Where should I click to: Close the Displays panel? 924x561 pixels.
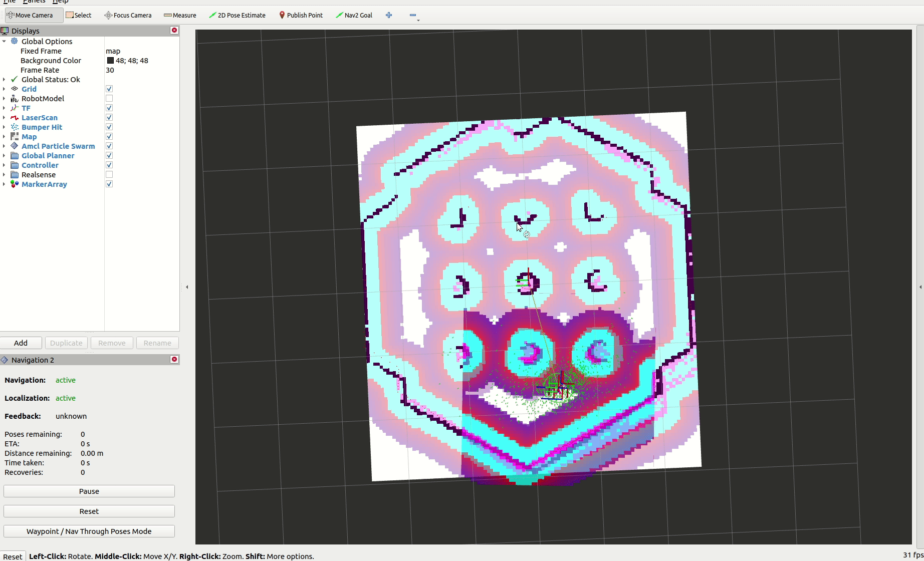tap(174, 31)
